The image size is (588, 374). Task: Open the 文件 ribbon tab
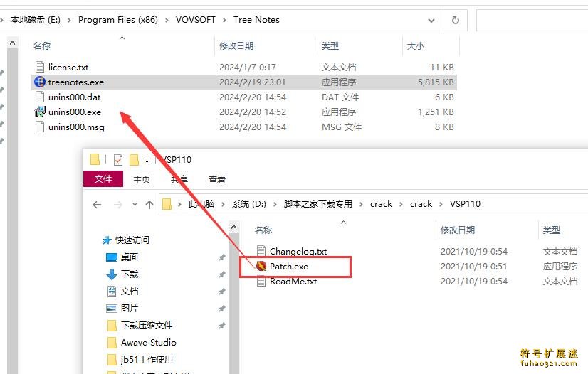pos(103,179)
